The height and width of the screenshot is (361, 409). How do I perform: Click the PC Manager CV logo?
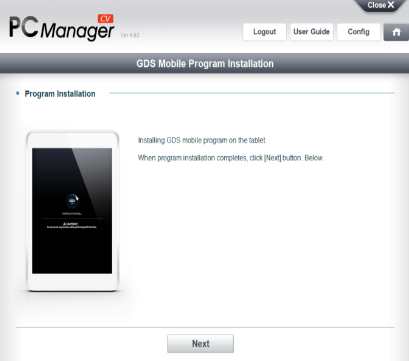(x=62, y=27)
